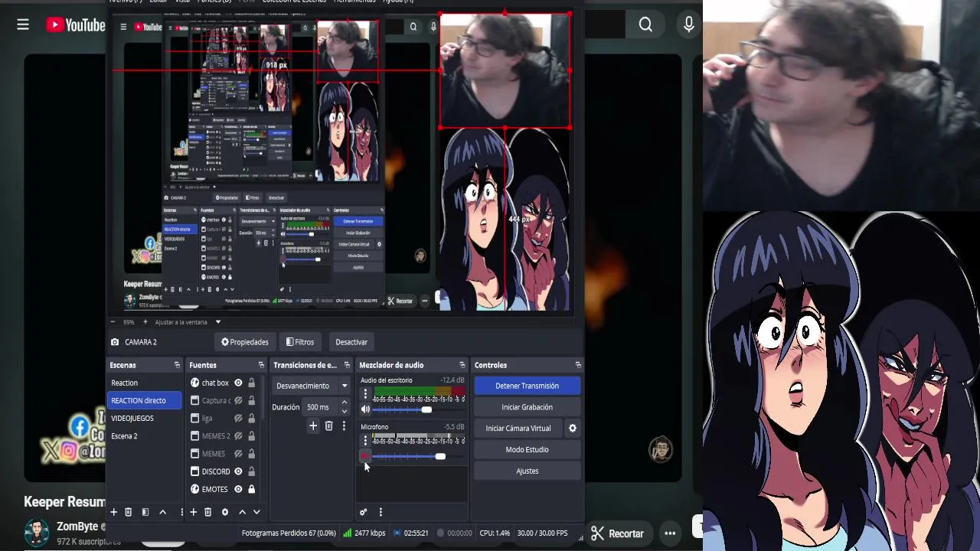Click Iniciar Grabación
980x551 pixels.
527,407
